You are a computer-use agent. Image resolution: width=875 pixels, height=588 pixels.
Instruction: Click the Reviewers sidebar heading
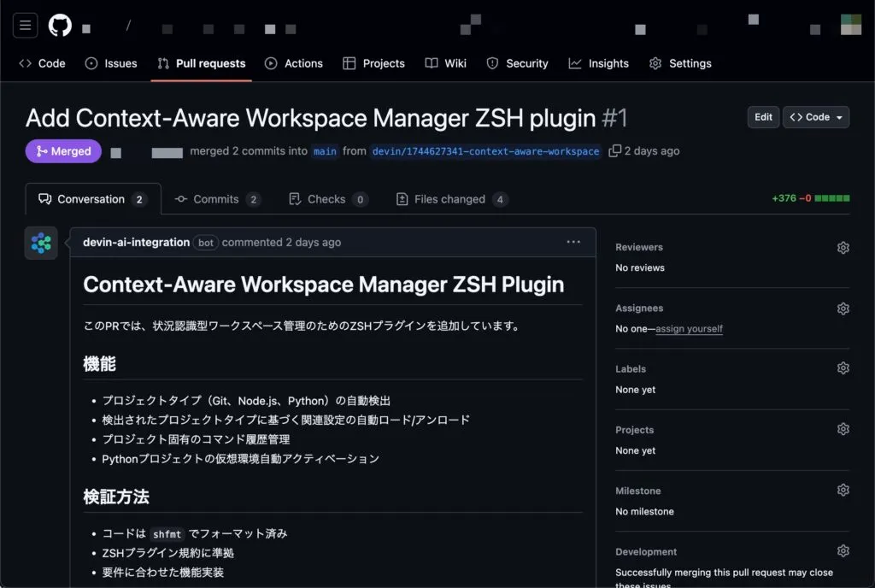pyautogui.click(x=639, y=247)
